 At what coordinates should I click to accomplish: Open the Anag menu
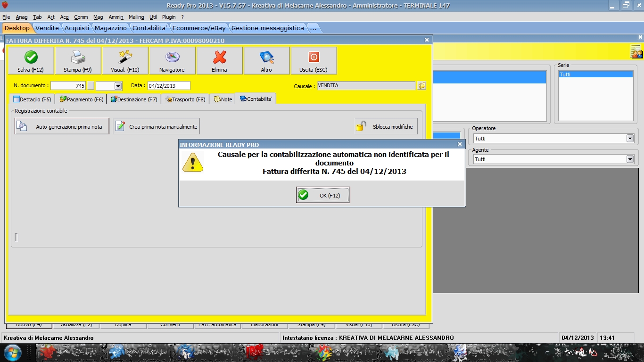[22, 17]
